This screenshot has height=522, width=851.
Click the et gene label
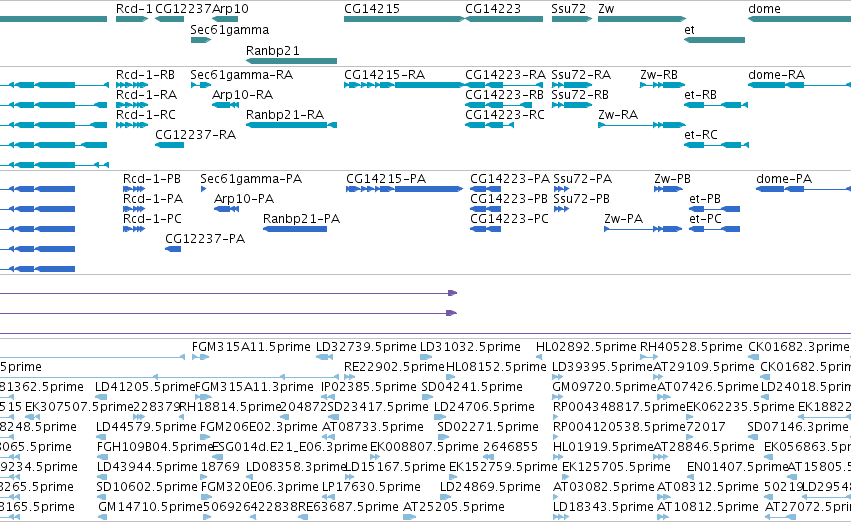(689, 30)
